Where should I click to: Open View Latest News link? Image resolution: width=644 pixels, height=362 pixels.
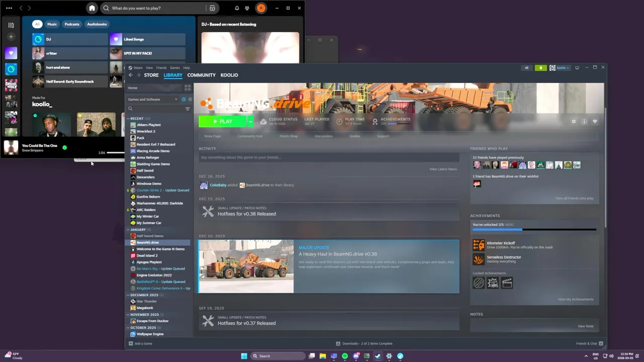click(x=443, y=169)
